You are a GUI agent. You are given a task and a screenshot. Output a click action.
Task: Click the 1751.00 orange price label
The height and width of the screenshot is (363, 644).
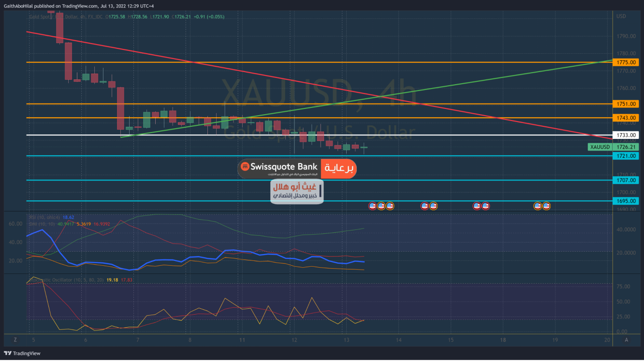(625, 104)
